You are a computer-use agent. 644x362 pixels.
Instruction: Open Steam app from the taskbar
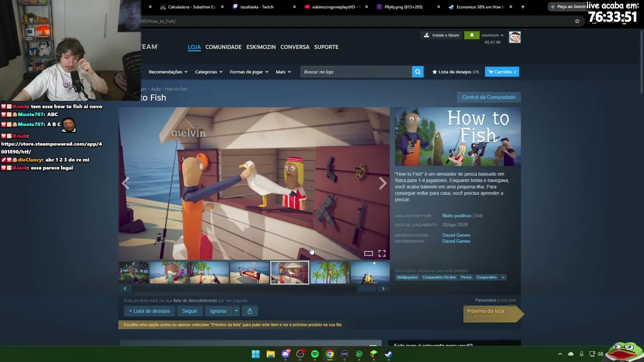[388, 354]
